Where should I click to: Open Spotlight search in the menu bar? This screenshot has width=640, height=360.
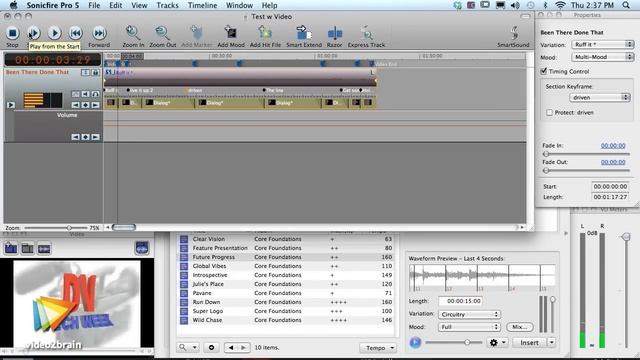click(x=626, y=5)
